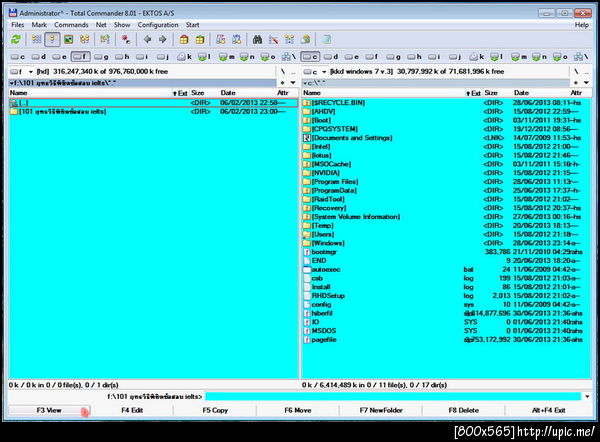Select the [..] parent row in left panel
600x442 pixels.
coord(153,103)
